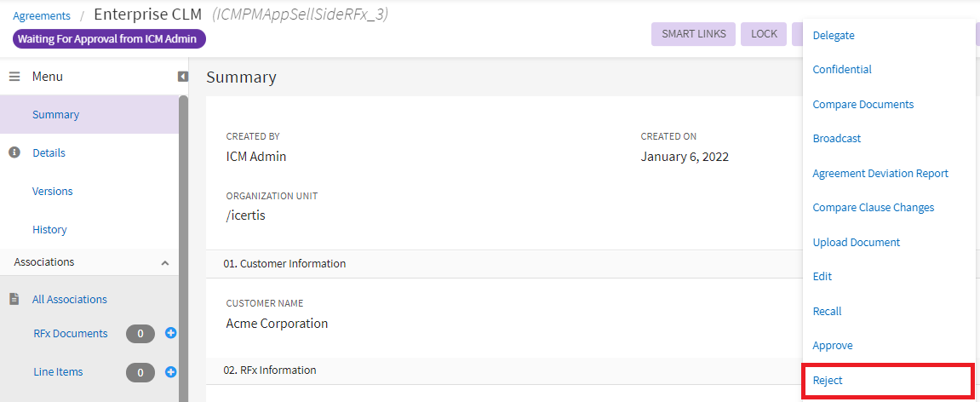Select Upload Document option

pyautogui.click(x=856, y=243)
